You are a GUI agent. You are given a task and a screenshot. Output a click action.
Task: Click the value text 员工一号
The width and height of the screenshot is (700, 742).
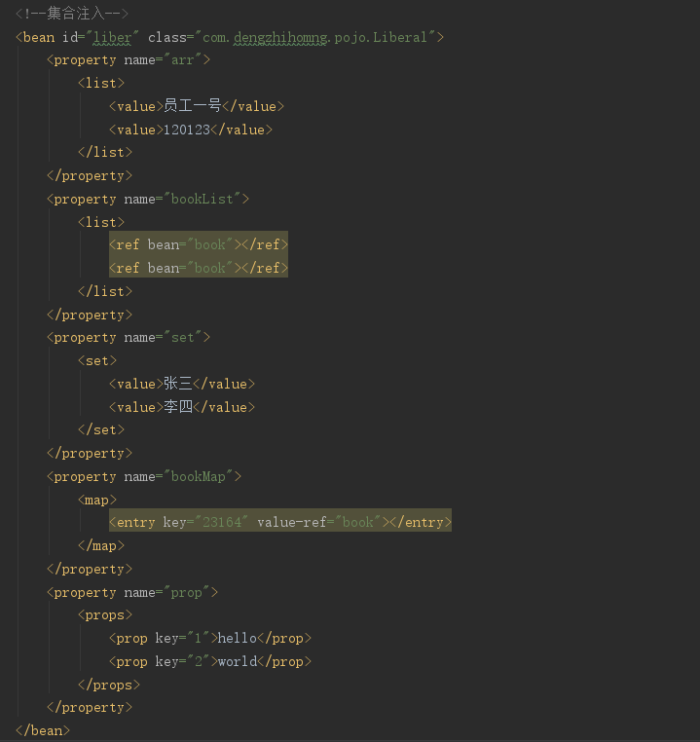click(193, 106)
